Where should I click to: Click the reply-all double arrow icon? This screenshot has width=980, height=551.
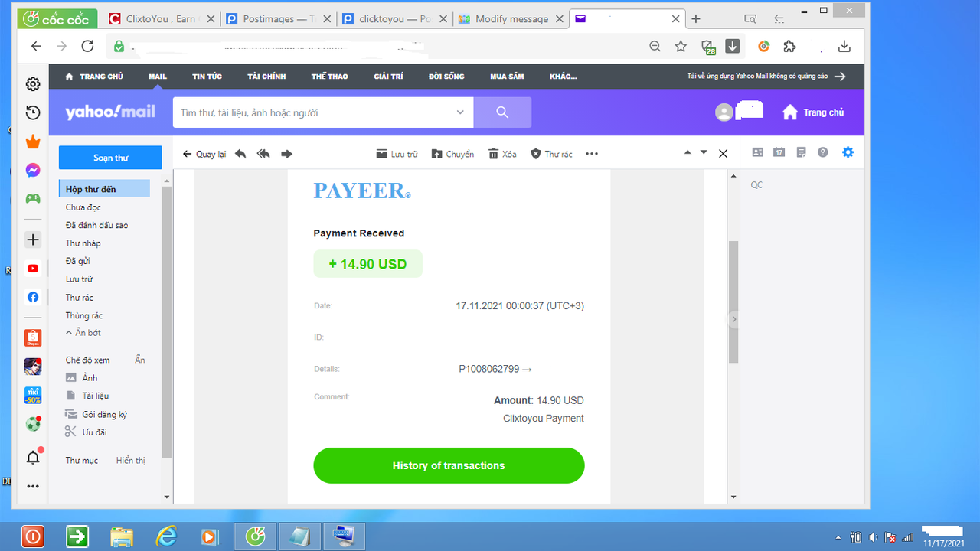click(263, 154)
